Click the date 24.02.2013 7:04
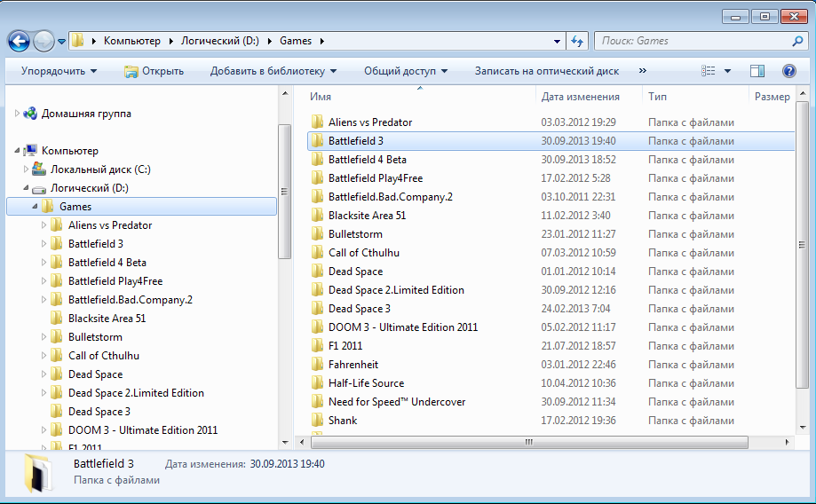The height and width of the screenshot is (504, 816). 575,309
